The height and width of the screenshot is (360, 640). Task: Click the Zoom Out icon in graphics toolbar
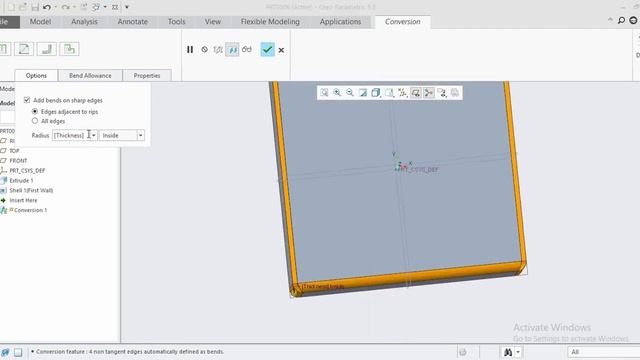click(350, 93)
